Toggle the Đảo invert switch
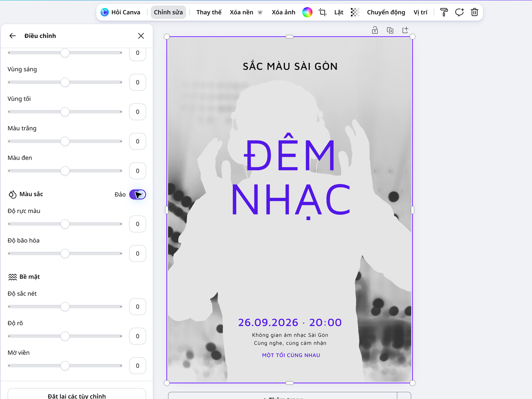Image resolution: width=532 pixels, height=399 pixels. point(138,194)
